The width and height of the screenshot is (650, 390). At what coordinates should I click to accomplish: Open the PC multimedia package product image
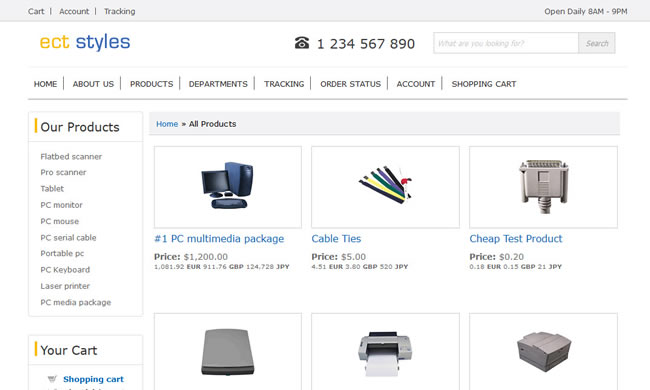tap(228, 187)
